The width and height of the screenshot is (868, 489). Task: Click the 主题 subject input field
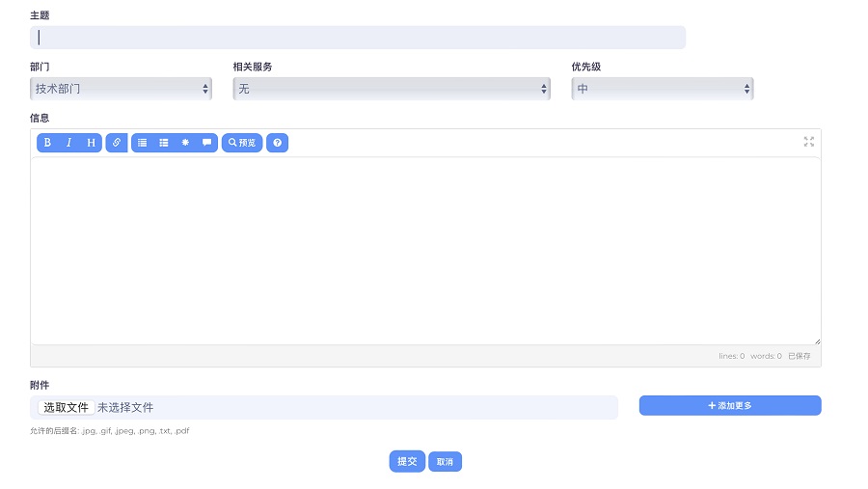pos(358,37)
